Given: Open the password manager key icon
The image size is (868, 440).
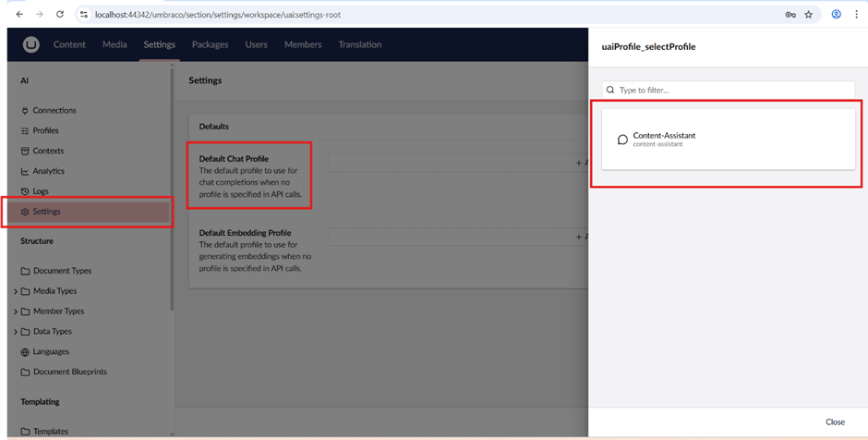Looking at the screenshot, I should pos(790,15).
